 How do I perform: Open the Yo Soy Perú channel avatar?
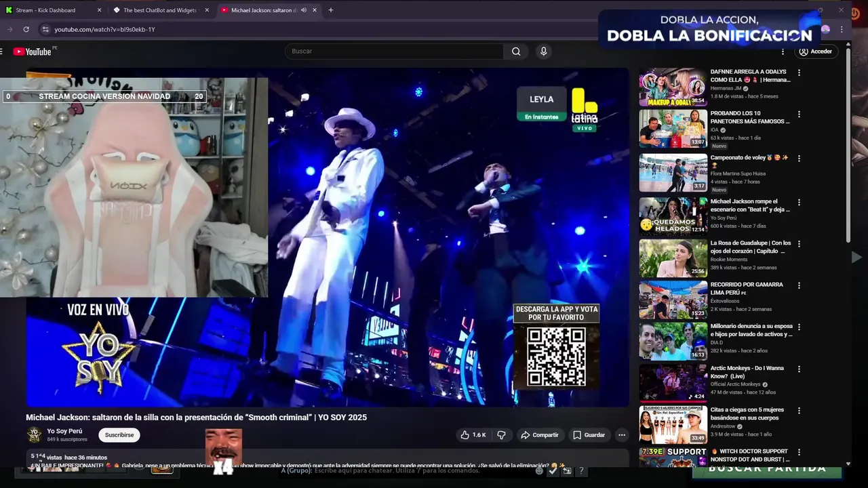[34, 435]
